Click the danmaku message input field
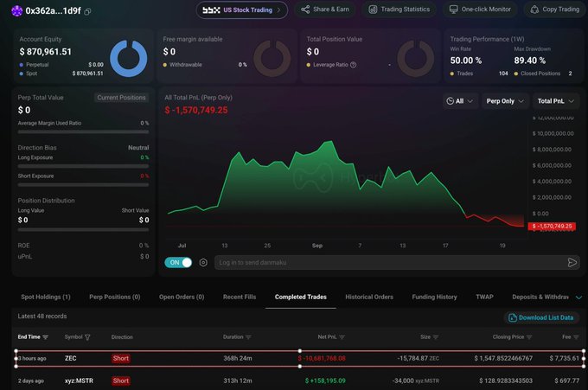 pyautogui.click(x=389, y=263)
